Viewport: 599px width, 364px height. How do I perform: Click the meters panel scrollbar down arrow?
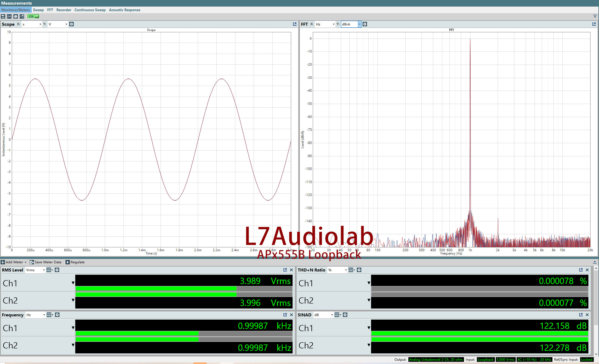coord(596,354)
